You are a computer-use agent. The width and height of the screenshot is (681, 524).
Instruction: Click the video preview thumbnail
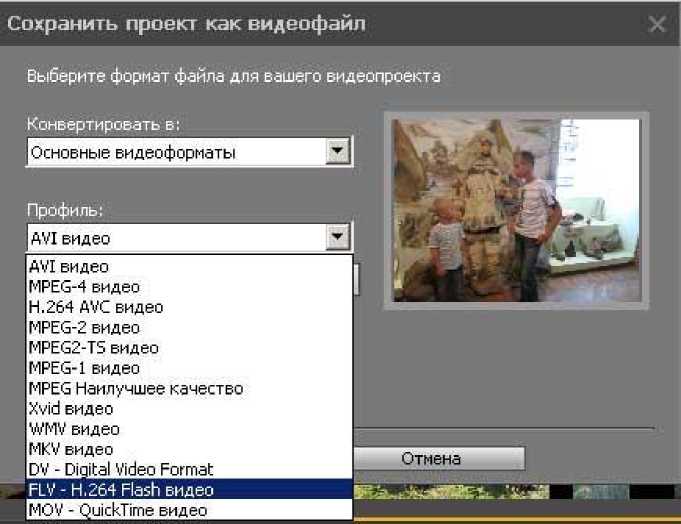tap(516, 211)
